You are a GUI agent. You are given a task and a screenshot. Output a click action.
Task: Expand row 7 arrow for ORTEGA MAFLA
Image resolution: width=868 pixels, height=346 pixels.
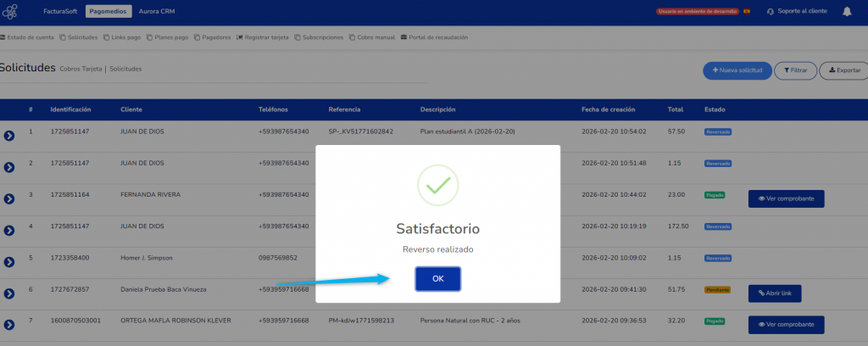[x=9, y=325]
